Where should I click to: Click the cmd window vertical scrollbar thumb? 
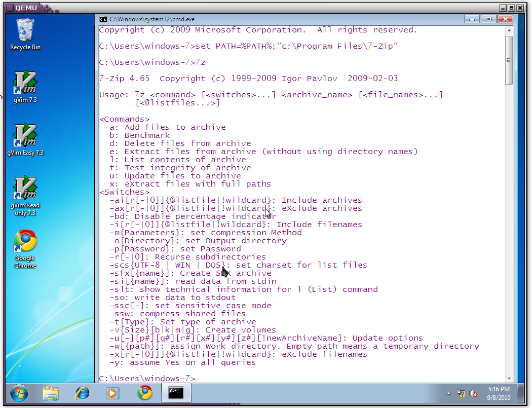(509, 60)
